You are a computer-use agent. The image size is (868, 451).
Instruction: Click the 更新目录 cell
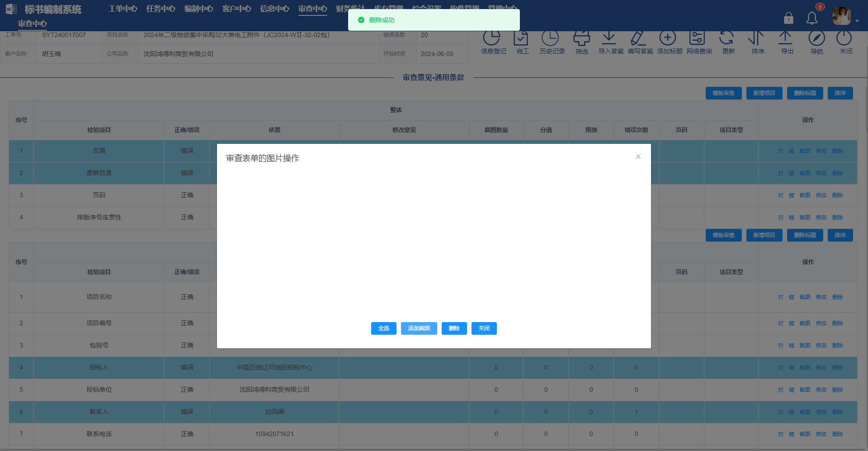coord(99,173)
